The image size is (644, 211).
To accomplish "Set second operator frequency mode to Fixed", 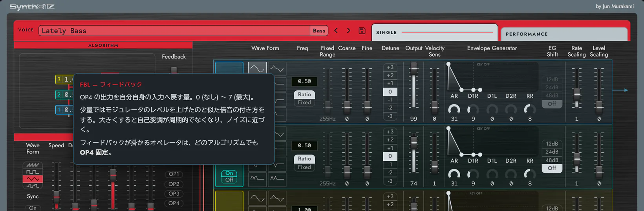I will tap(304, 167).
